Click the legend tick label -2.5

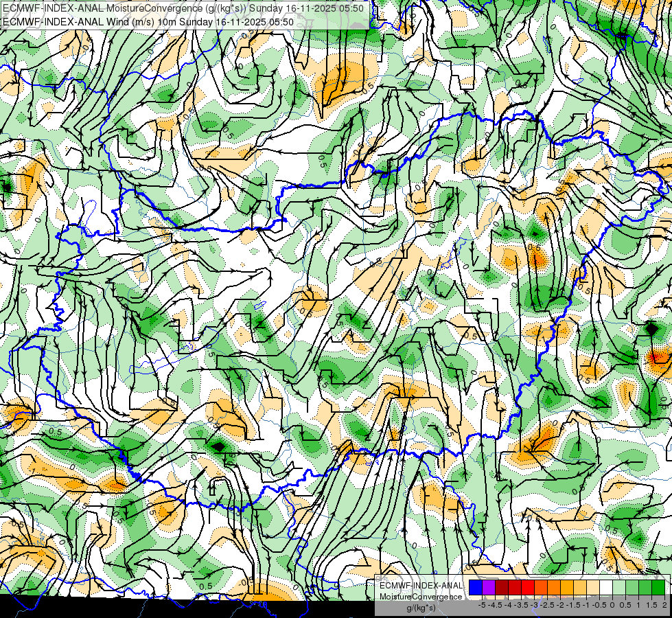click(548, 605)
